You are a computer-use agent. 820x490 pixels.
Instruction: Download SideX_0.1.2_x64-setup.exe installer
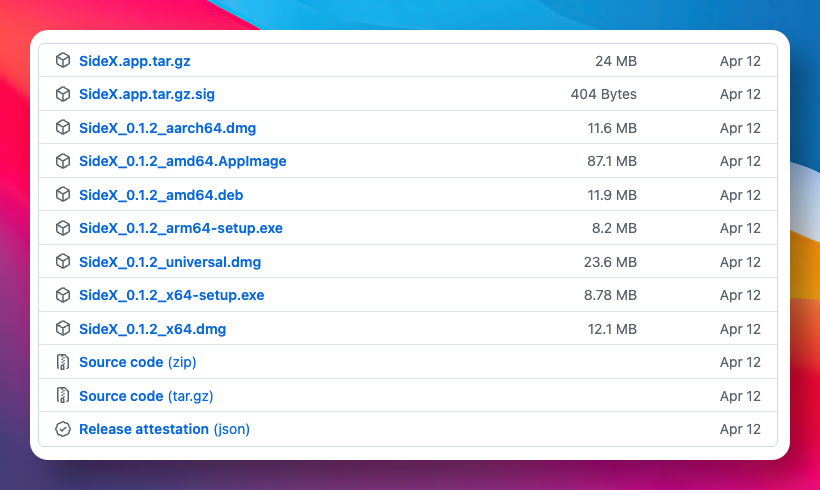[172, 295]
